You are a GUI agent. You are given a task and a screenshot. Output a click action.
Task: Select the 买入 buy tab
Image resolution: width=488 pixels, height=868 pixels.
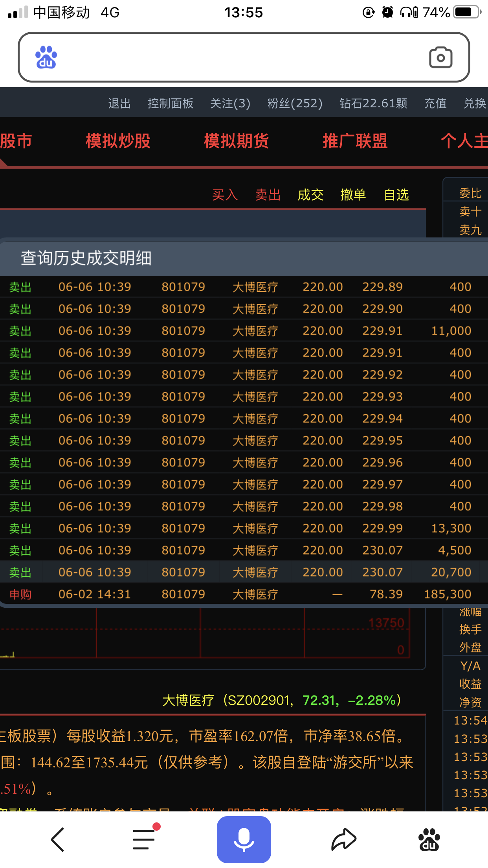tap(225, 195)
